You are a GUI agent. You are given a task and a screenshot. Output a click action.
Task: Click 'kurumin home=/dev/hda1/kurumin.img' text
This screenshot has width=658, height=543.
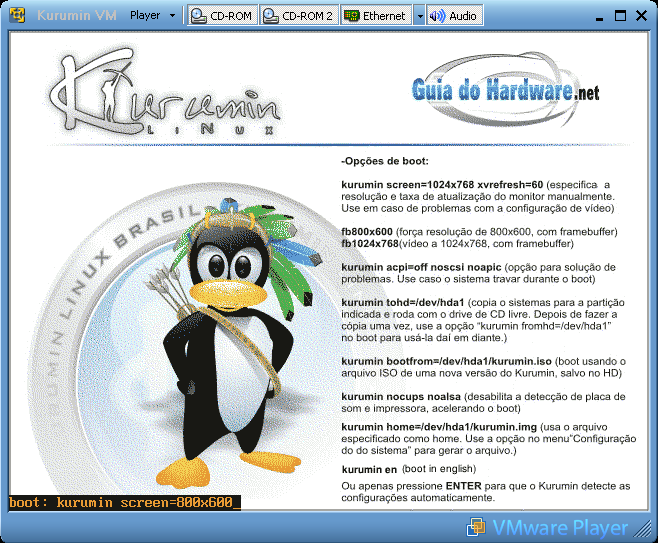pos(439,427)
